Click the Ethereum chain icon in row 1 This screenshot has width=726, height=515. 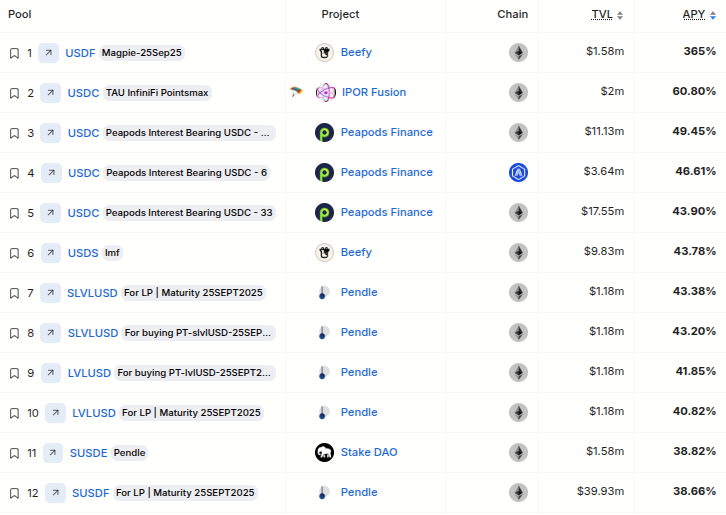[519, 52]
